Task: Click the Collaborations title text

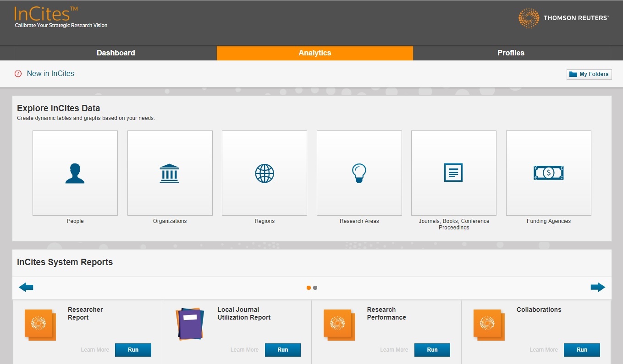Action: [x=539, y=310]
